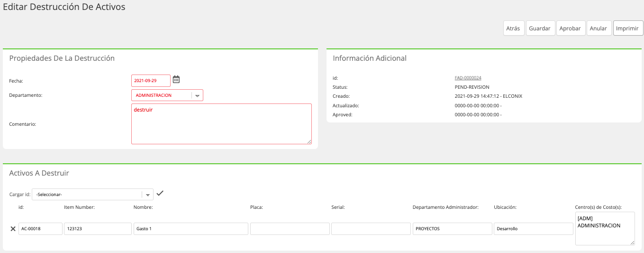Cancel the record using Anular

tap(599, 28)
